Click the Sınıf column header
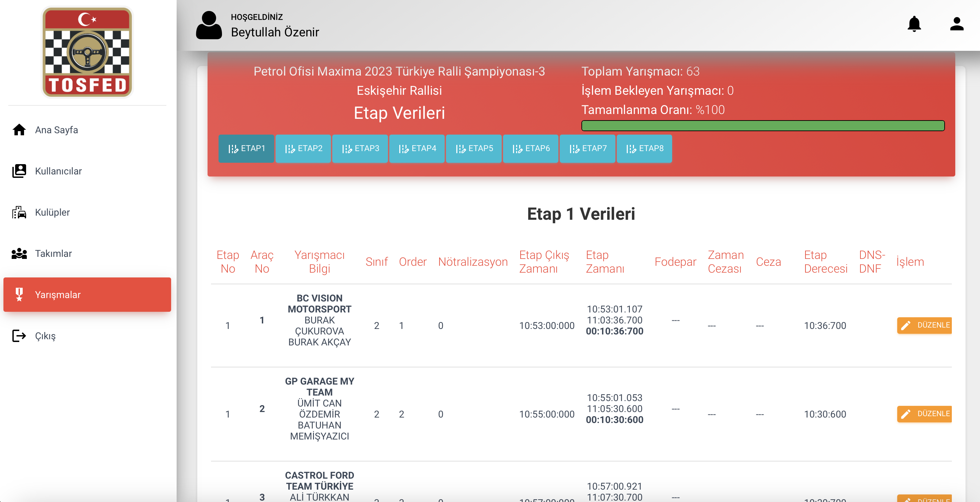The width and height of the screenshot is (980, 502). [377, 262]
